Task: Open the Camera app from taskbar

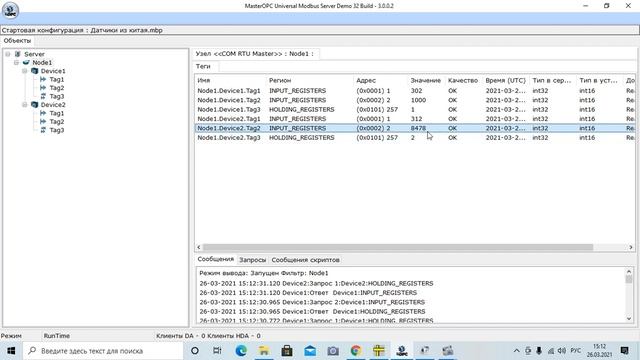Action: [x=333, y=351]
